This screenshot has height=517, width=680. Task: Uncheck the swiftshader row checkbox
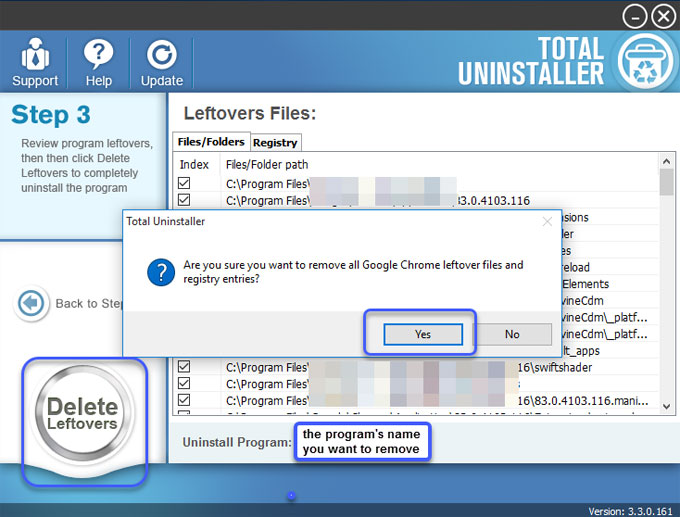184,367
